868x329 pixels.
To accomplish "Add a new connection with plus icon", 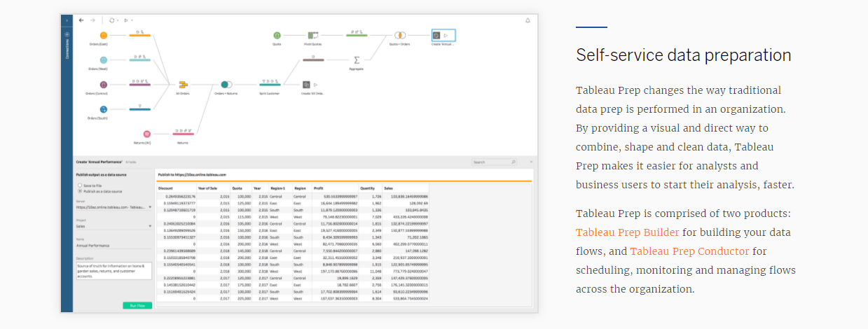I will pyautogui.click(x=67, y=34).
